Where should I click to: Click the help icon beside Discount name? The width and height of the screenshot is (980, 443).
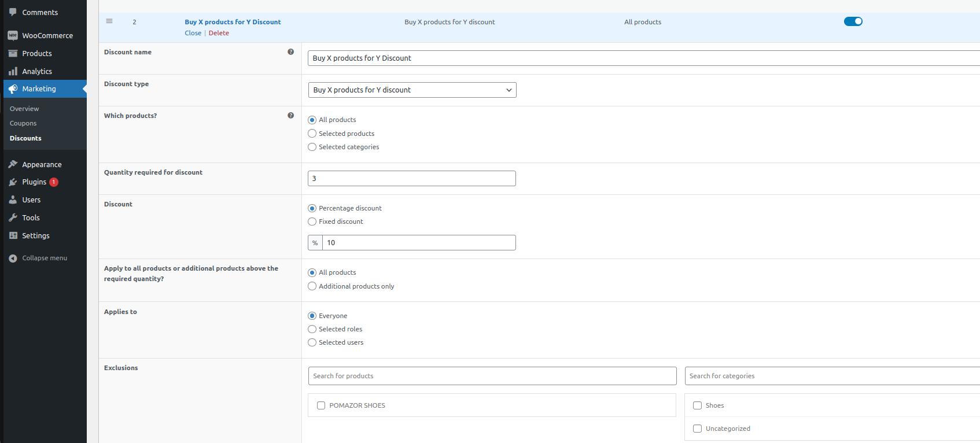tap(290, 52)
